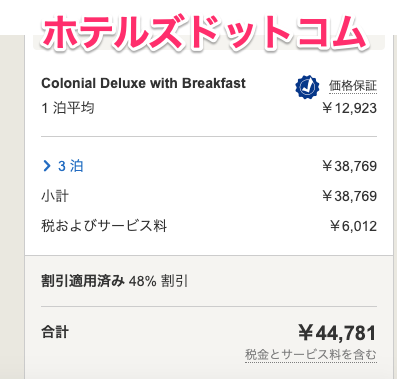The height and width of the screenshot is (379, 397).
Task: Click the 3 泊 blue link text
Action: click(70, 166)
